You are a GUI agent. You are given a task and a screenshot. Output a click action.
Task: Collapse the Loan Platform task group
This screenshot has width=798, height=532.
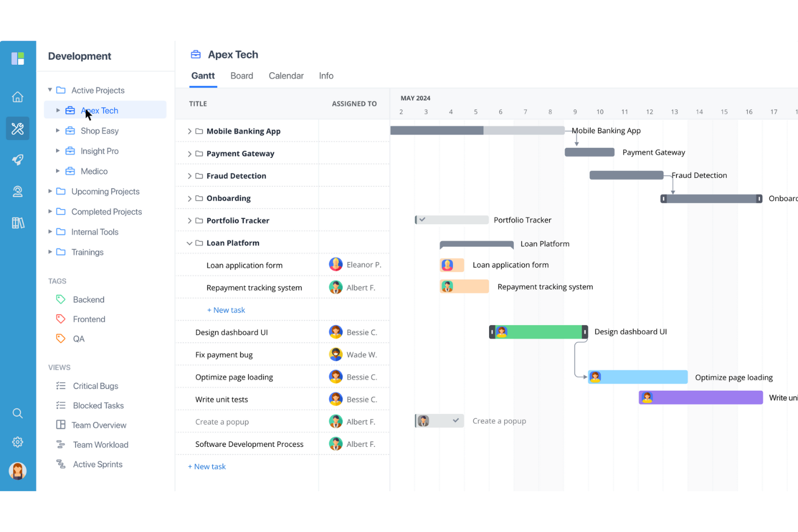pyautogui.click(x=189, y=243)
